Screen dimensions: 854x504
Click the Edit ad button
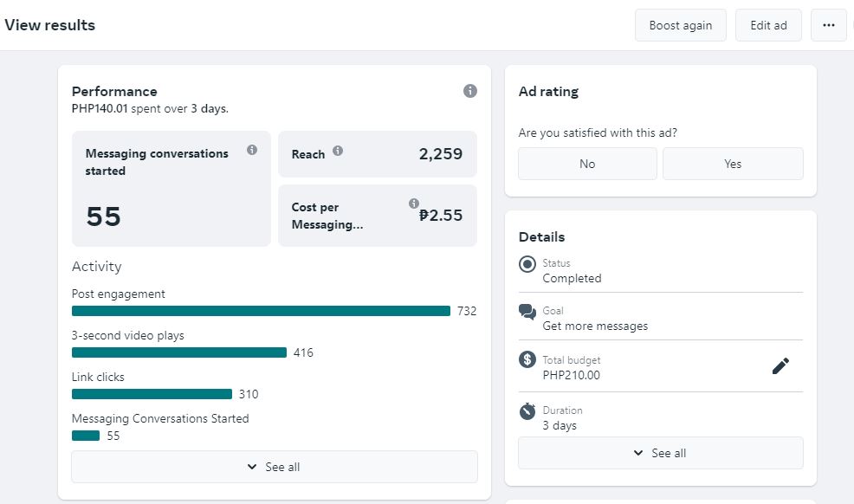point(768,25)
